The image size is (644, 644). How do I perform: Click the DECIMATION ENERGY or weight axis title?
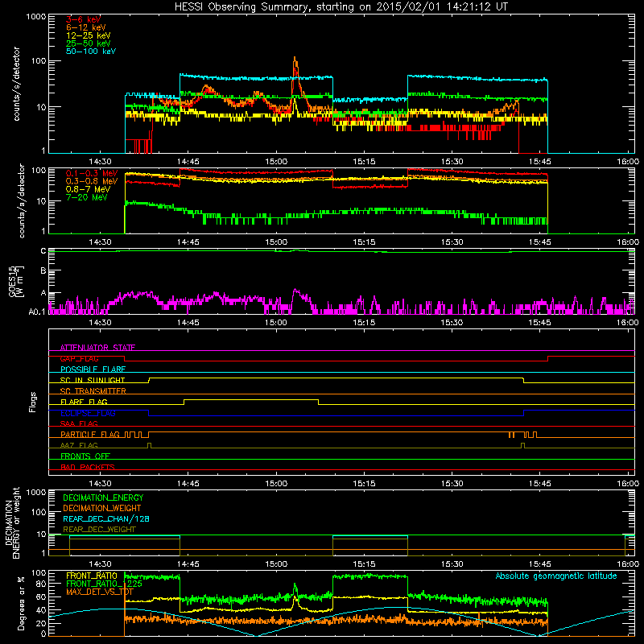click(12, 522)
